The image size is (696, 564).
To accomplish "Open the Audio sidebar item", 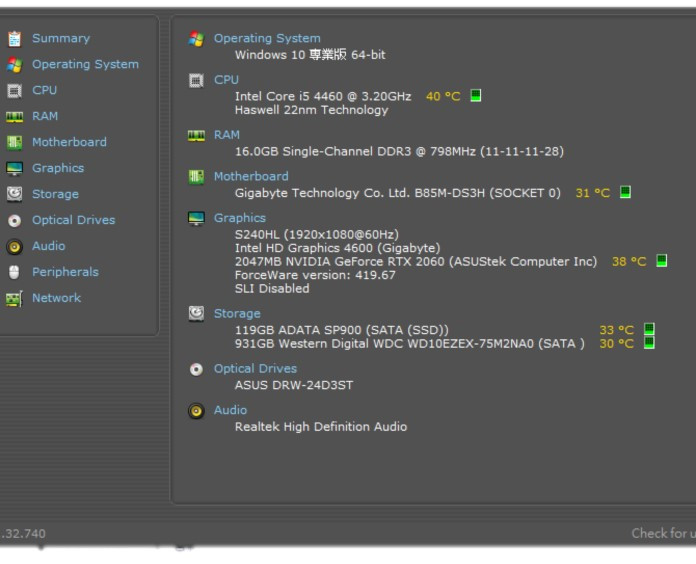I will [x=48, y=246].
